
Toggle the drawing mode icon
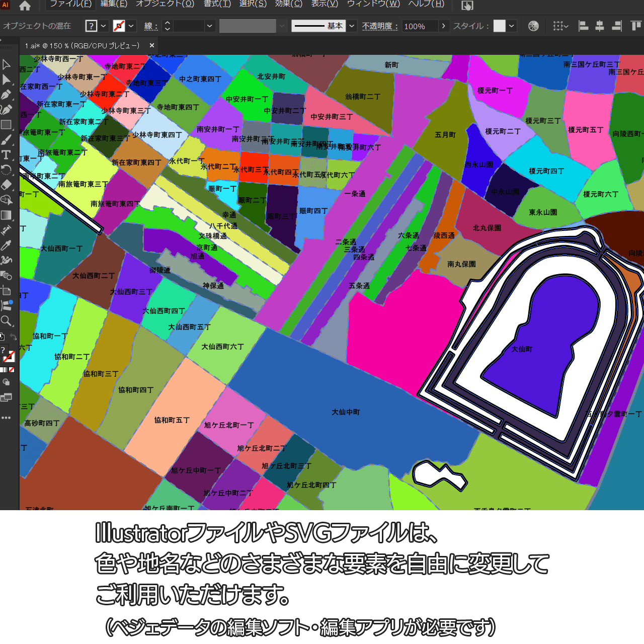[6, 382]
